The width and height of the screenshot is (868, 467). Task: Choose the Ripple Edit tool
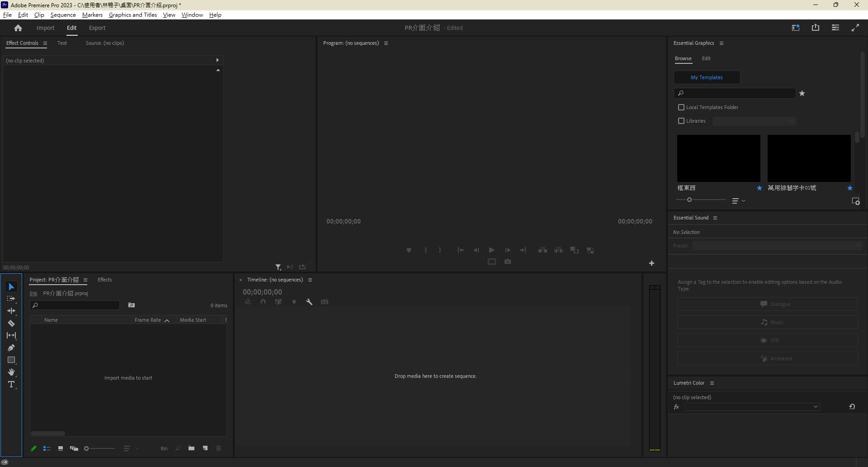click(x=11, y=311)
